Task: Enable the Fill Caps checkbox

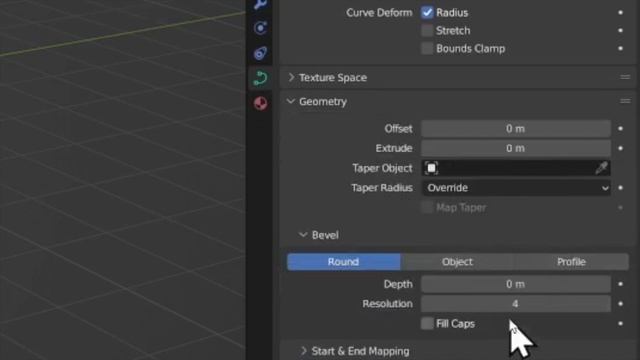Action: pyautogui.click(x=427, y=324)
